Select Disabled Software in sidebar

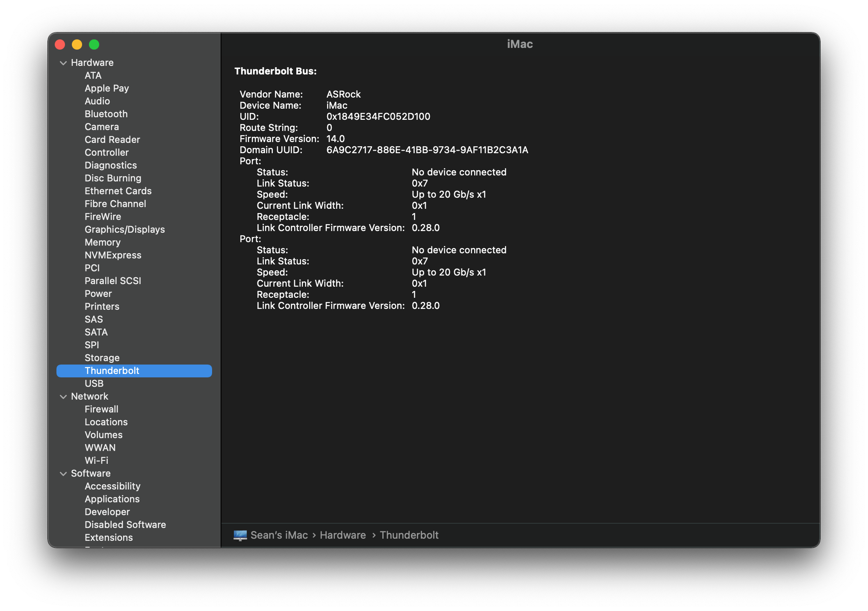coord(125,525)
